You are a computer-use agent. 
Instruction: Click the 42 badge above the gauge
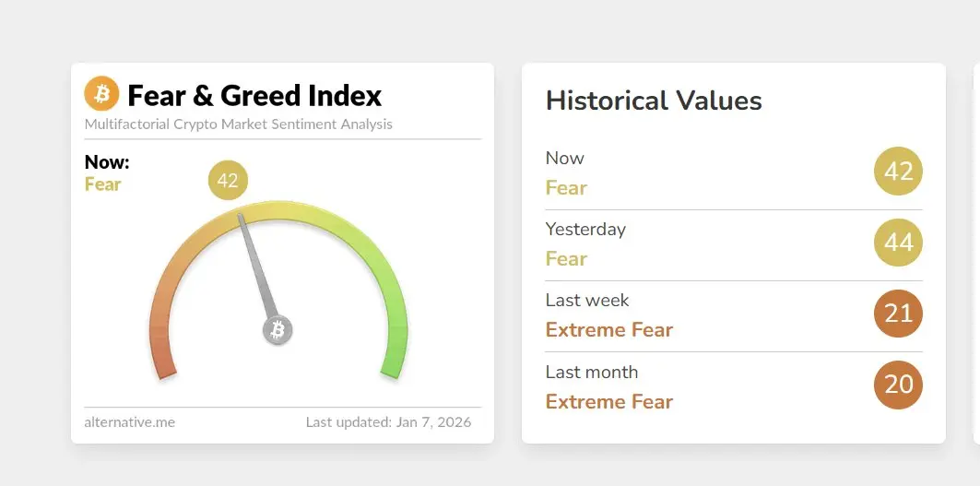228,180
